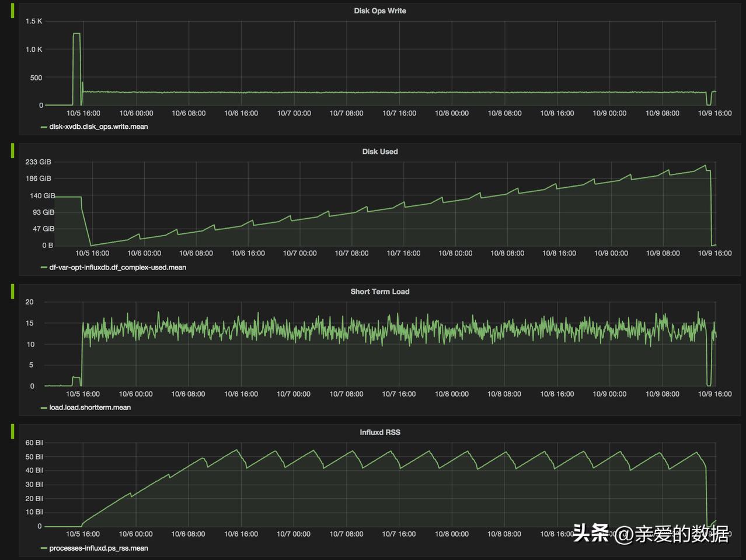
Task: Open the Short Term Load panel title menu
Action: click(379, 291)
